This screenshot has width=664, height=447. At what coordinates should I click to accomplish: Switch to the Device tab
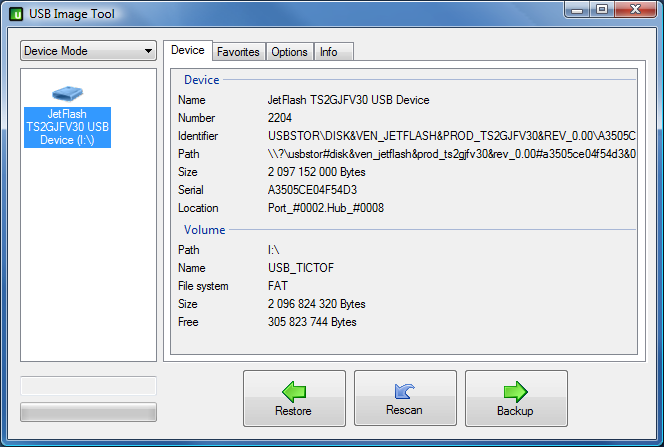188,50
